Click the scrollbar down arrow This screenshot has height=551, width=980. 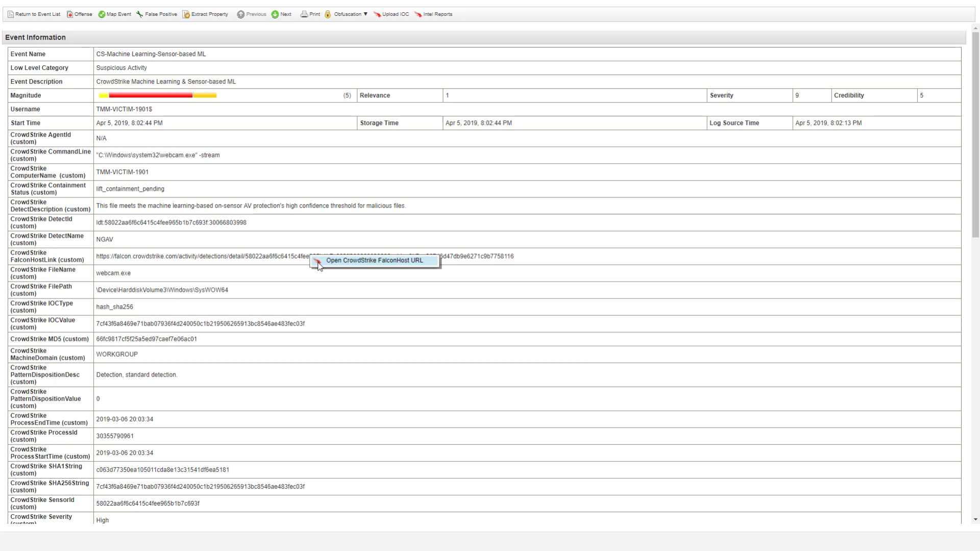coord(975,519)
